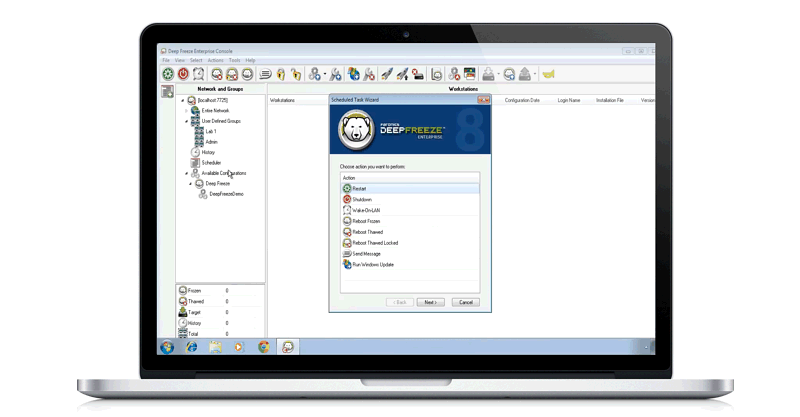The width and height of the screenshot is (800, 417).
Task: Click the globe with wrench toolbar icon
Action: click(x=353, y=75)
